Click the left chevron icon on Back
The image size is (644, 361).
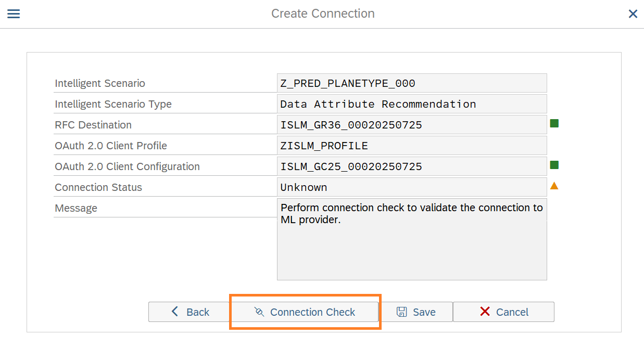175,312
